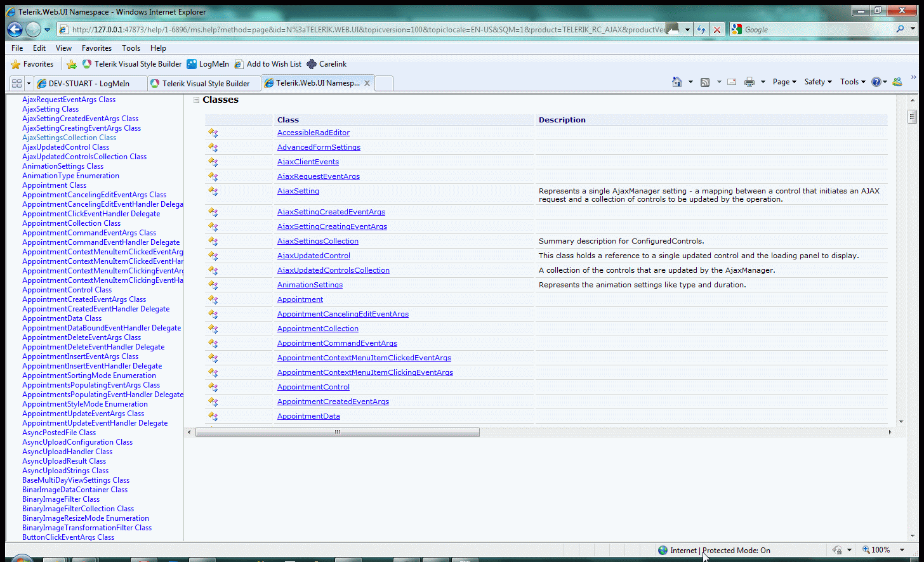The width and height of the screenshot is (924, 562).
Task: Open the Page dropdown menu
Action: [x=784, y=82]
